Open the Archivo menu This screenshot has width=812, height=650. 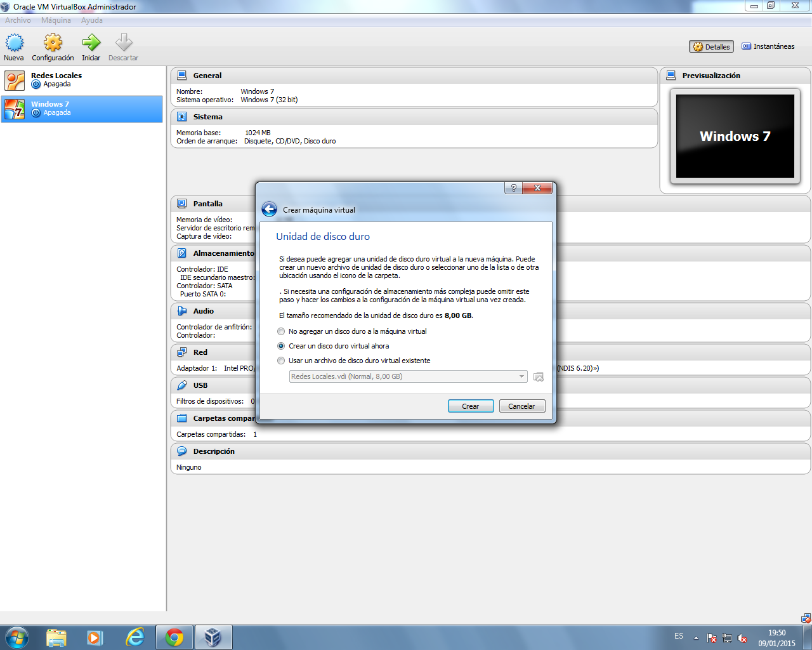[18, 20]
